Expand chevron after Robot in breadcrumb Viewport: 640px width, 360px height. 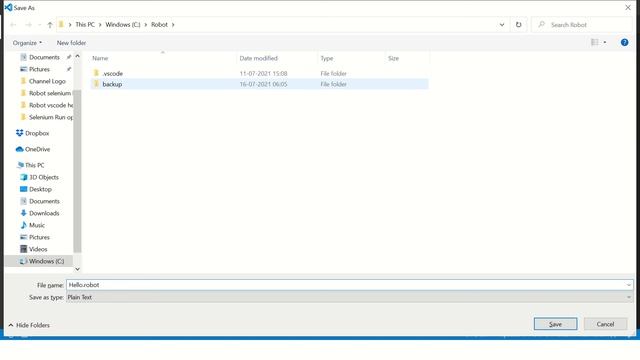click(x=173, y=25)
